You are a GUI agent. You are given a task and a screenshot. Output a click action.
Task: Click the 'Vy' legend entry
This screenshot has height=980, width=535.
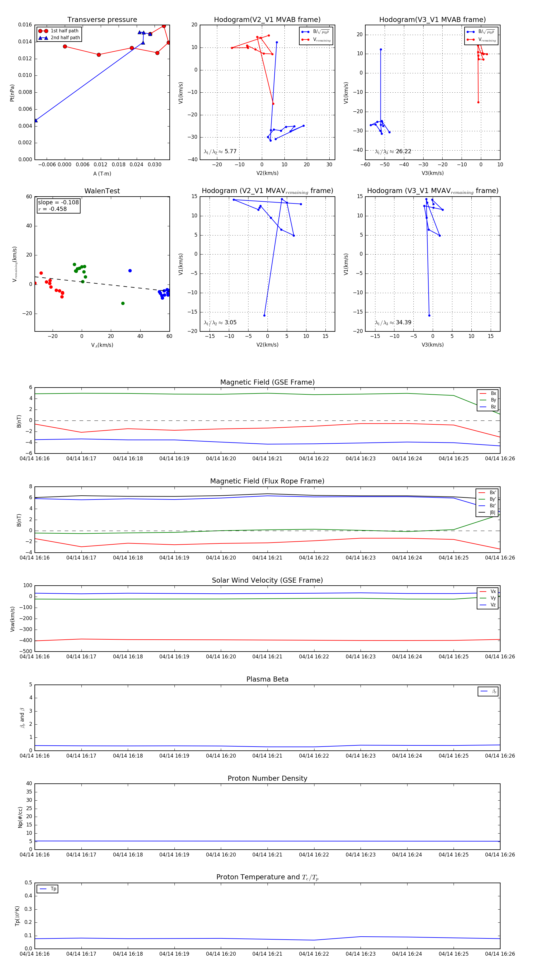tap(488, 598)
